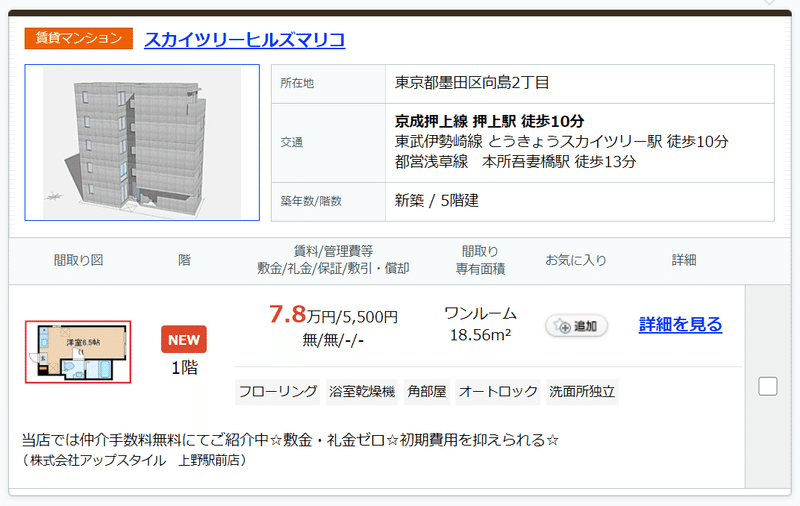800x506 pixels.
Task: Click 京成押上線 押上駅 徒歩10分 text
Action: [489, 121]
